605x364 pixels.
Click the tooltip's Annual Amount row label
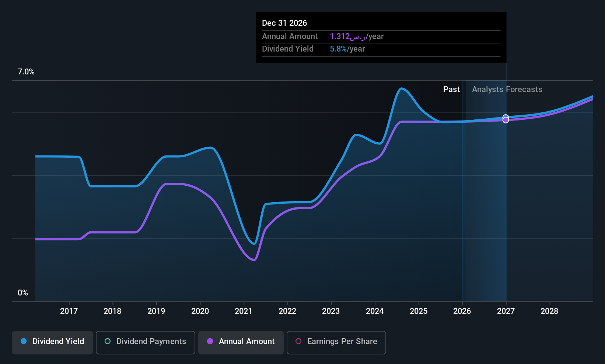(x=290, y=36)
